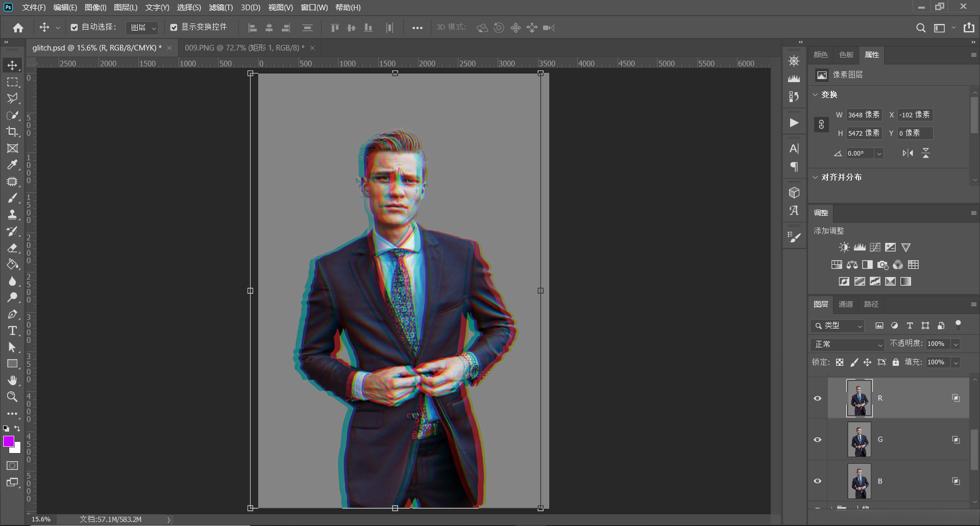Viewport: 980px width, 526px height.
Task: Open the layer opacity dropdown
Action: click(955, 344)
